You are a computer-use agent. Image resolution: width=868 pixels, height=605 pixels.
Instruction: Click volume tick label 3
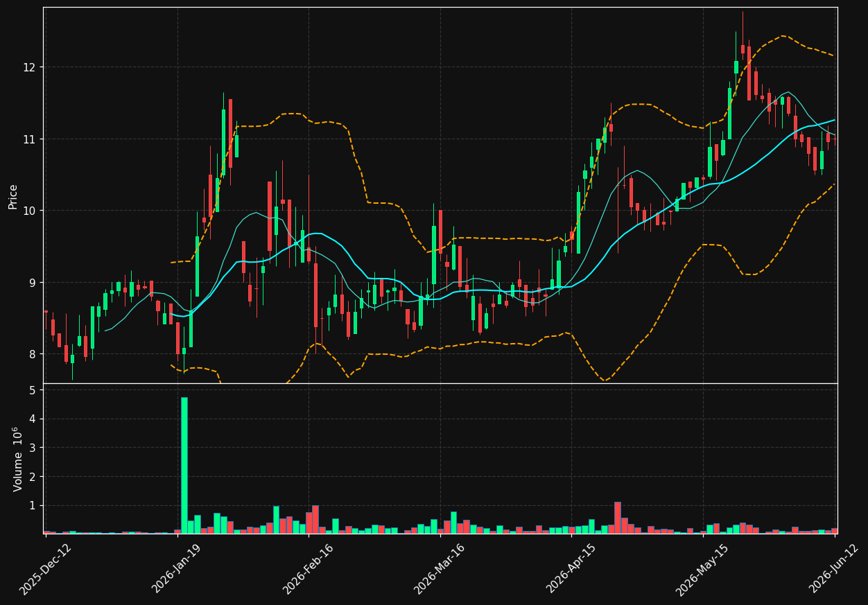[x=33, y=448]
